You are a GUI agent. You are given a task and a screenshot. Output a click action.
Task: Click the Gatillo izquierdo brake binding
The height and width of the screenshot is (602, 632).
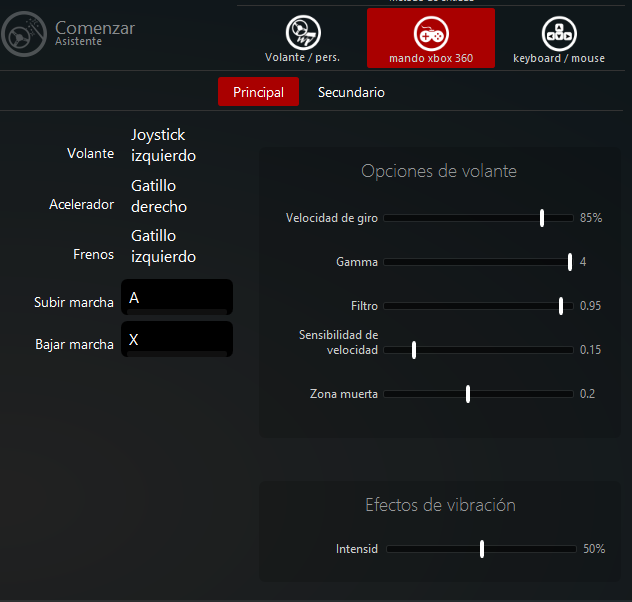coord(163,246)
